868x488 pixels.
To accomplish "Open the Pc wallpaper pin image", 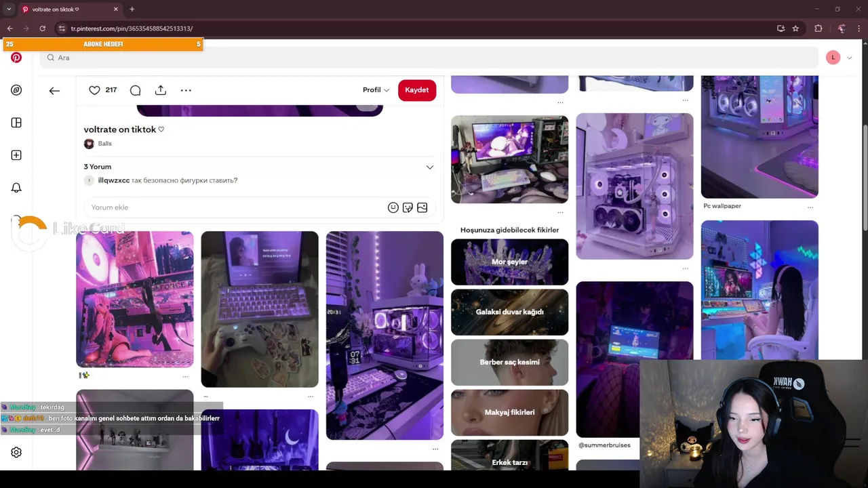I will point(759,137).
